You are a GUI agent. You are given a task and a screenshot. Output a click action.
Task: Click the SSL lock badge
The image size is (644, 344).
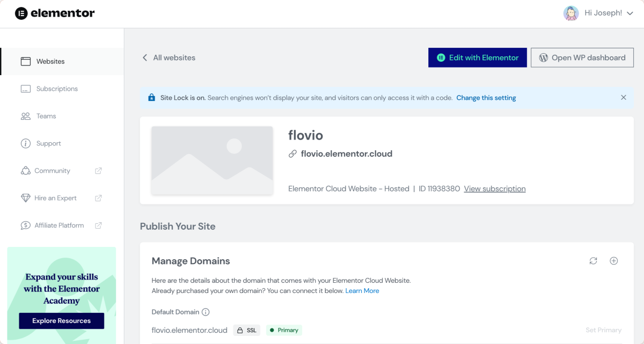point(247,330)
